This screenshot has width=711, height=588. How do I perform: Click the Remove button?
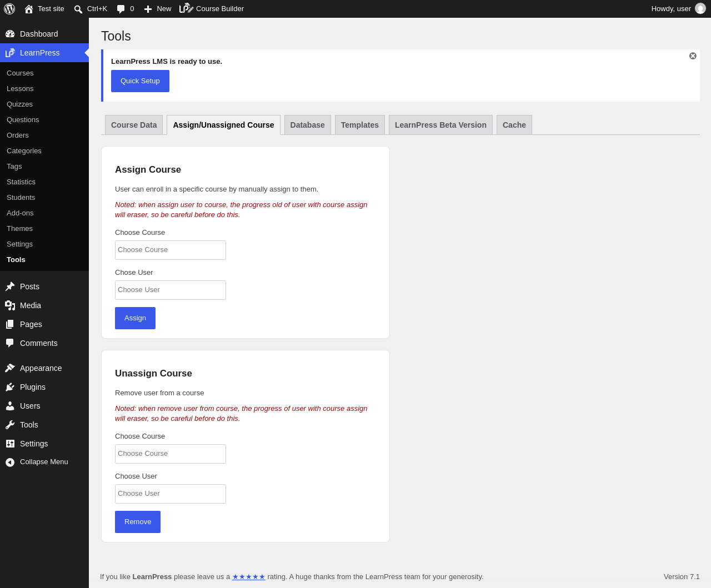[138, 522]
